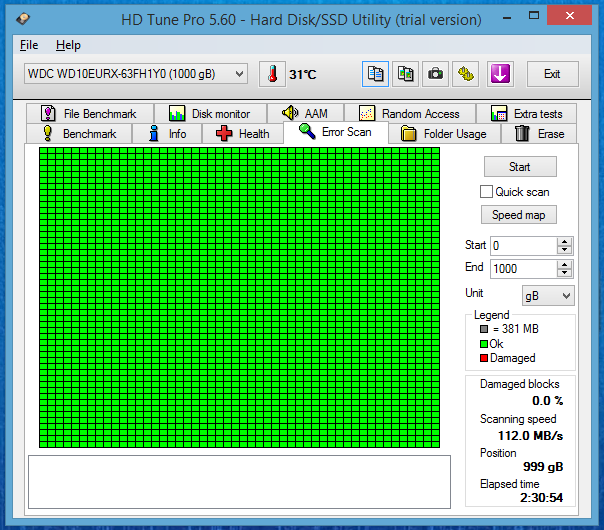604x530 pixels.
Task: Open the File Benchmark tab
Action: coord(90,114)
